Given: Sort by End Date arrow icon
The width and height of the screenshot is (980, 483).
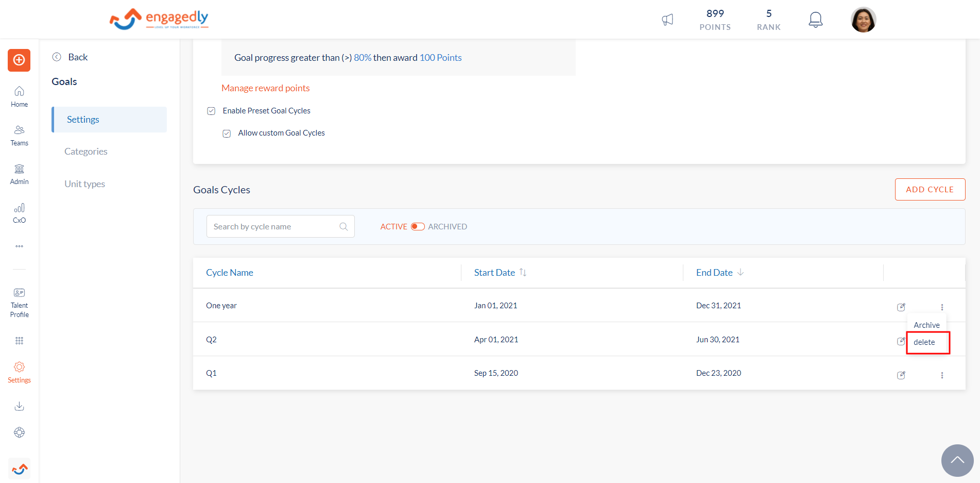Looking at the screenshot, I should pos(741,272).
